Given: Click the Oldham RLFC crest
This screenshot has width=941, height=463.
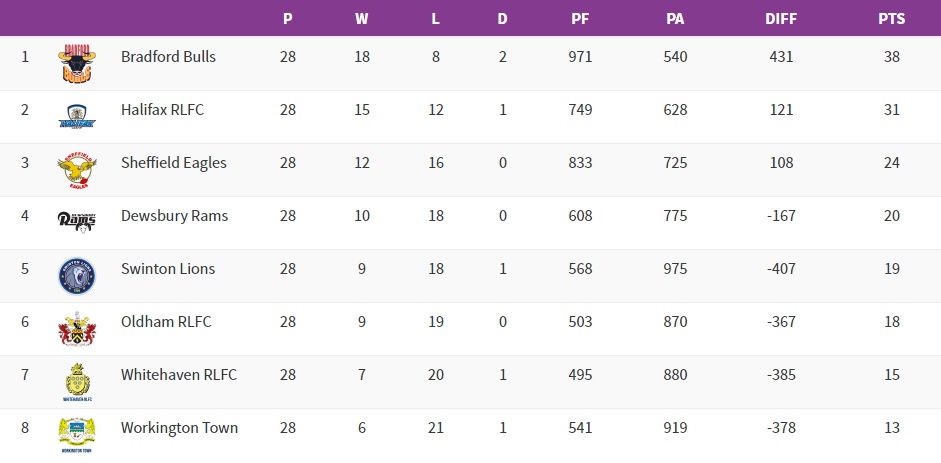Looking at the screenshot, I should point(76,328).
